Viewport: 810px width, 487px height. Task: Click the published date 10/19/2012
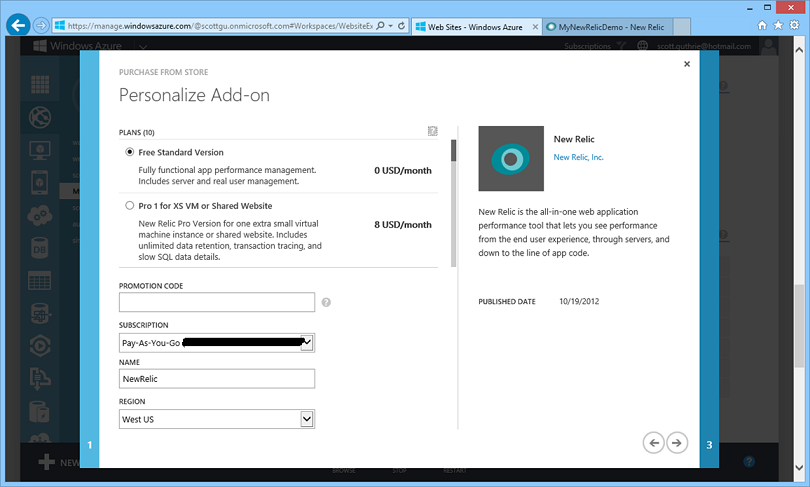(579, 301)
